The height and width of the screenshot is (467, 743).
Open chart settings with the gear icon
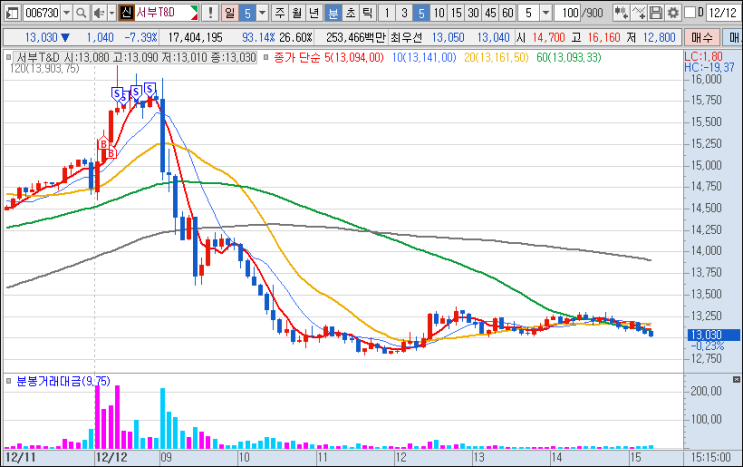click(x=672, y=13)
